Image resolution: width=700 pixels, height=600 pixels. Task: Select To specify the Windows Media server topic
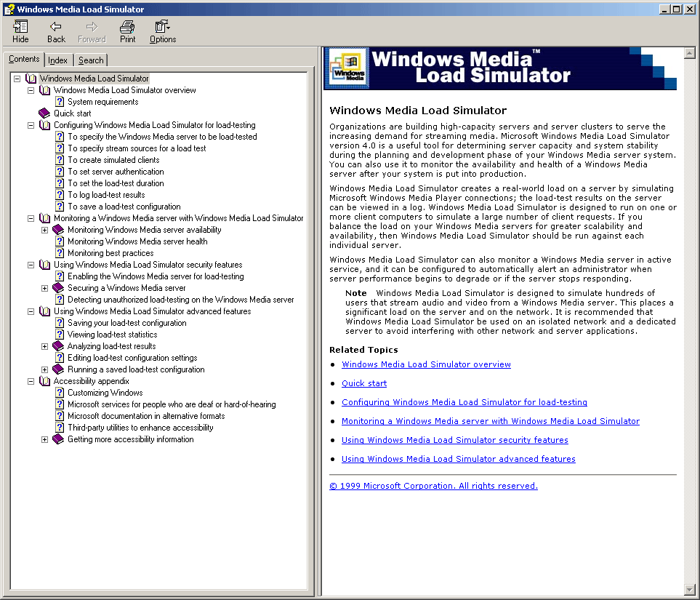(162, 137)
